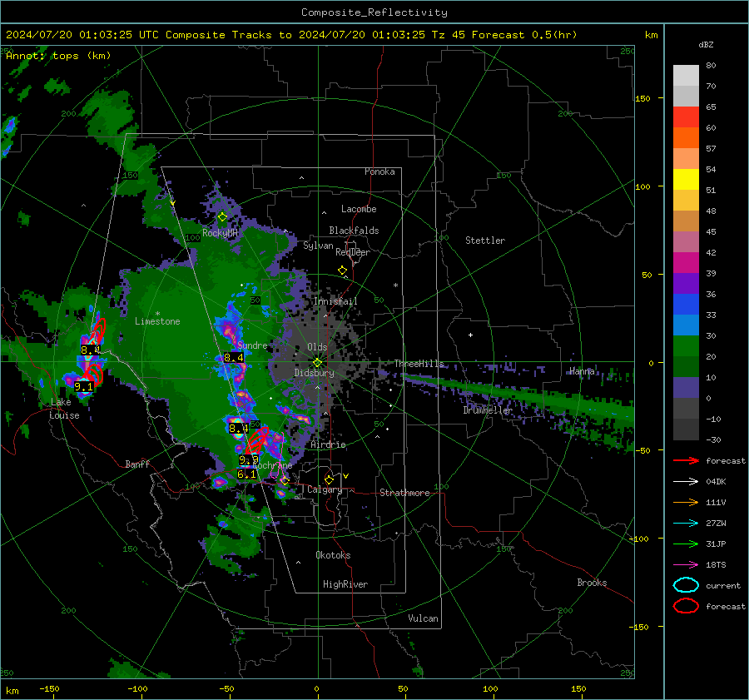The width and height of the screenshot is (749, 700).
Task: Pick the -10 dBZ dark gray swatch
Action: [686, 429]
